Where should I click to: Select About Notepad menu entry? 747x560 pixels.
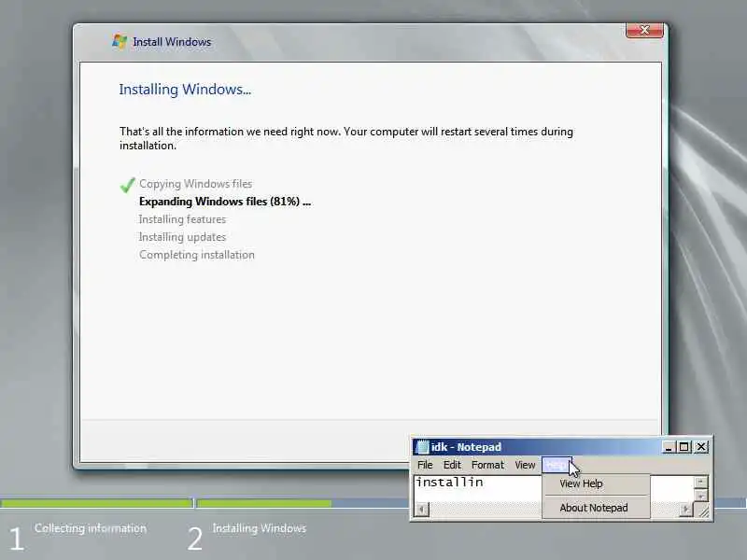(596, 508)
